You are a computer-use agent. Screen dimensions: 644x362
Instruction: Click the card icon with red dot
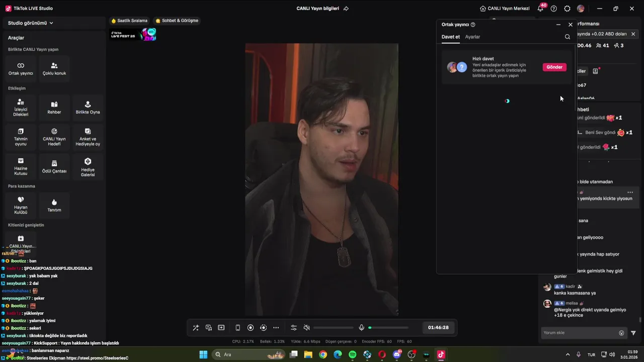click(596, 71)
